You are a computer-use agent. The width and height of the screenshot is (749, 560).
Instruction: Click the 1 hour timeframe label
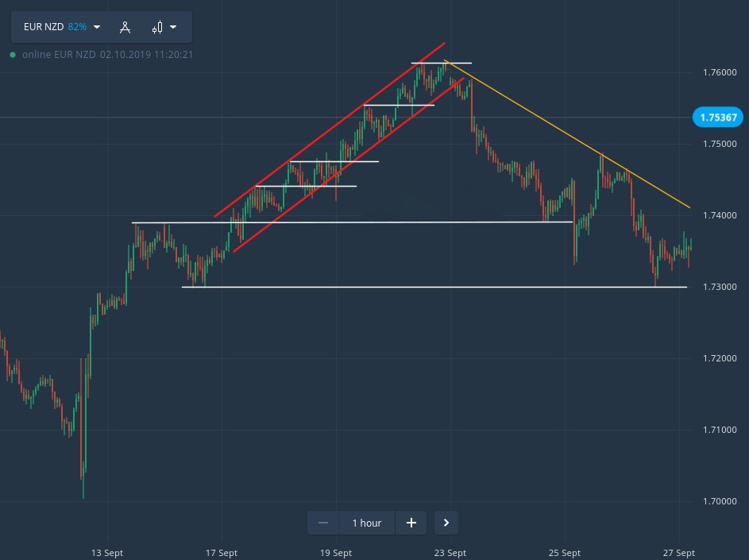point(367,523)
